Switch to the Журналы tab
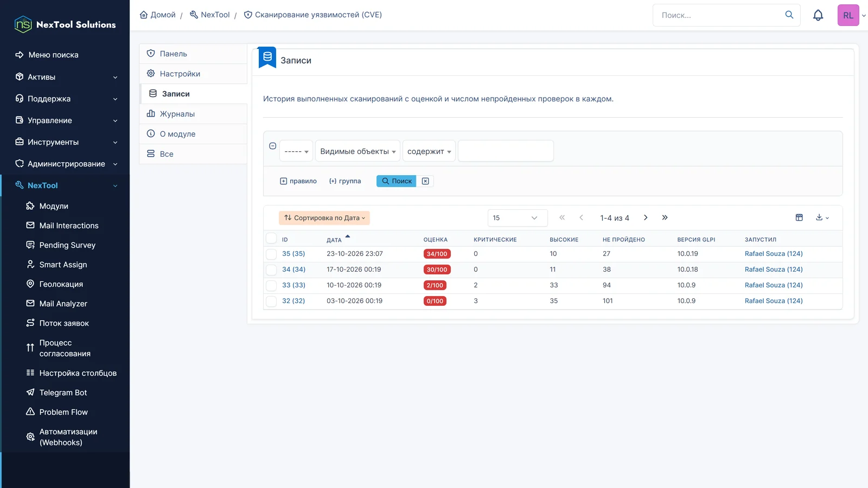 point(193,114)
